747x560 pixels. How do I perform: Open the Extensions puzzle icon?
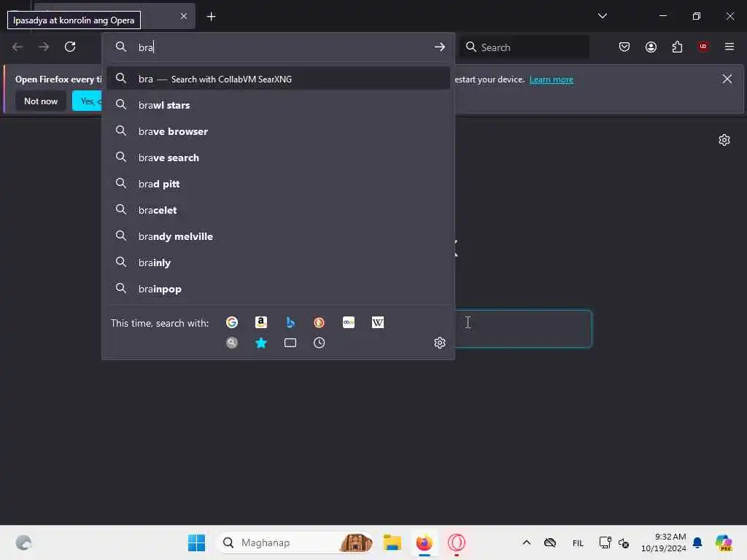[x=677, y=47]
